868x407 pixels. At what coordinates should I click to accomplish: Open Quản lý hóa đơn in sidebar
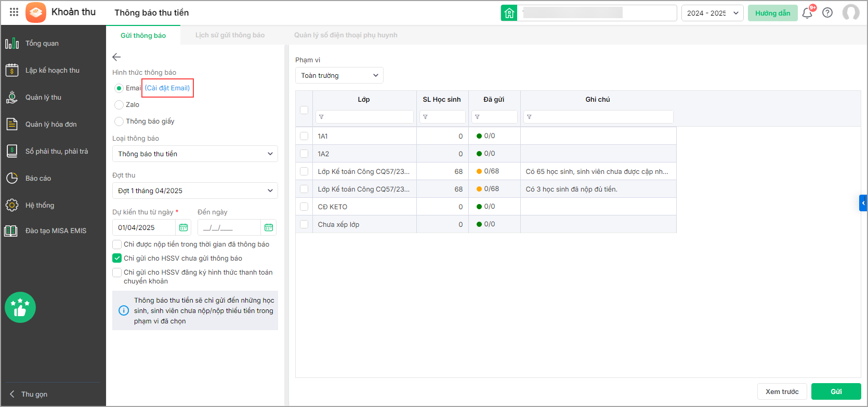(x=51, y=124)
